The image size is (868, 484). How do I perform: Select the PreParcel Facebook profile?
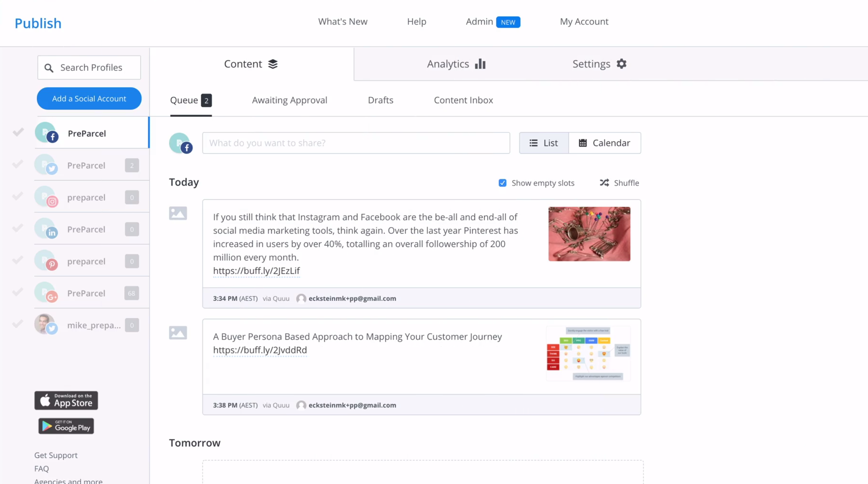tap(92, 133)
